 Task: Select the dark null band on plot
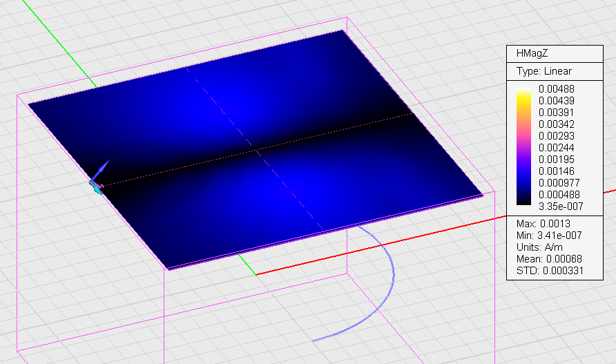pyautogui.click(x=256, y=151)
